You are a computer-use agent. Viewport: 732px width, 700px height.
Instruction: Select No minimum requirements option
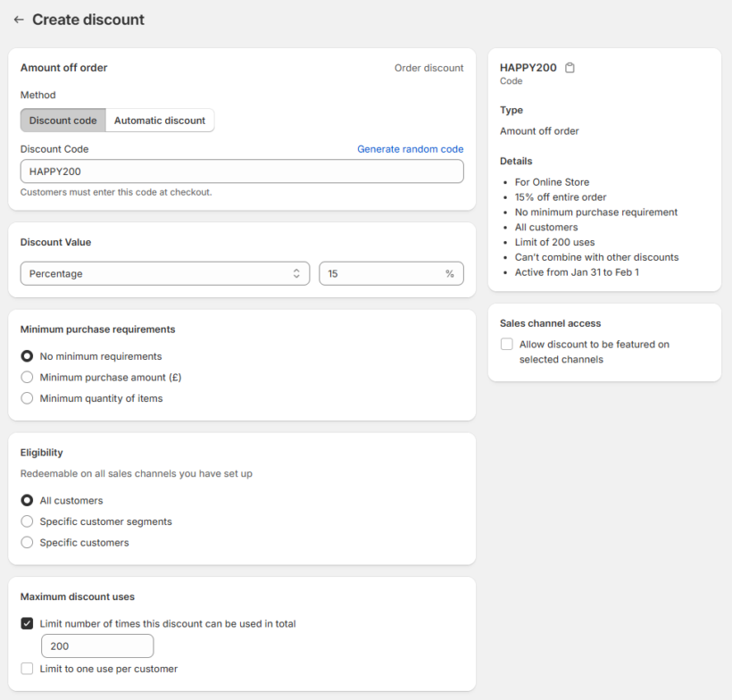click(x=27, y=356)
